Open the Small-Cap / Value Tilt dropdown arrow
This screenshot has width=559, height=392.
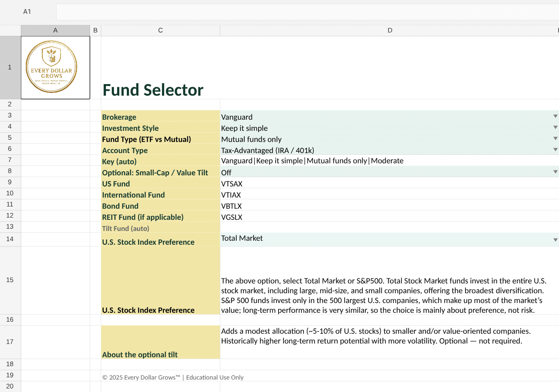click(x=555, y=172)
